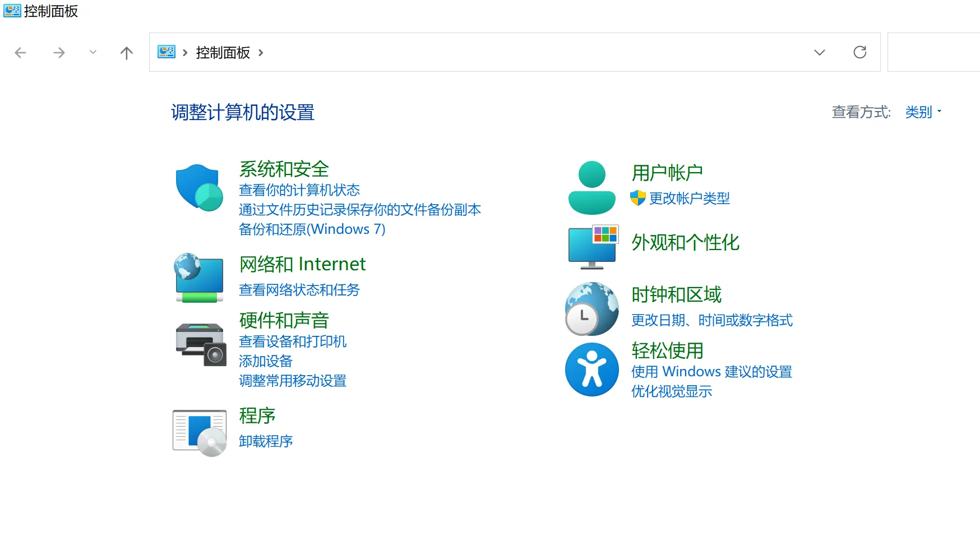Screen dimensions: 980x540
Task: Click the Hardware and Sound printer icon
Action: (x=200, y=344)
